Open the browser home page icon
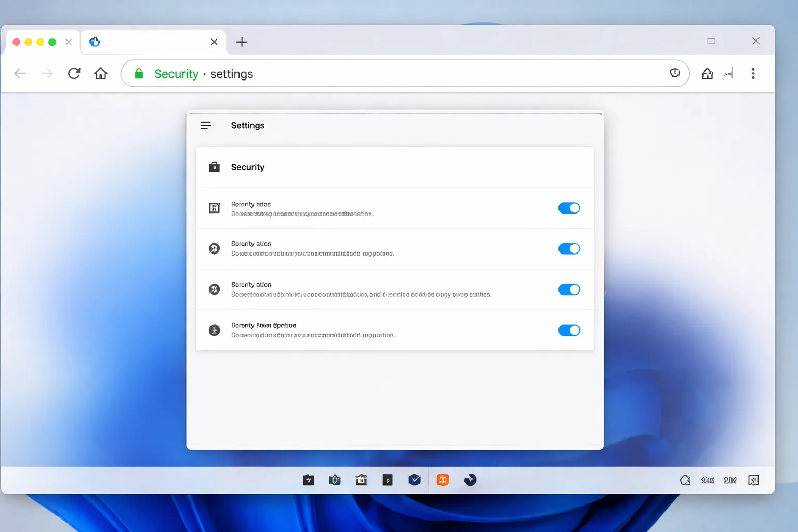The width and height of the screenshot is (798, 532). point(101,73)
